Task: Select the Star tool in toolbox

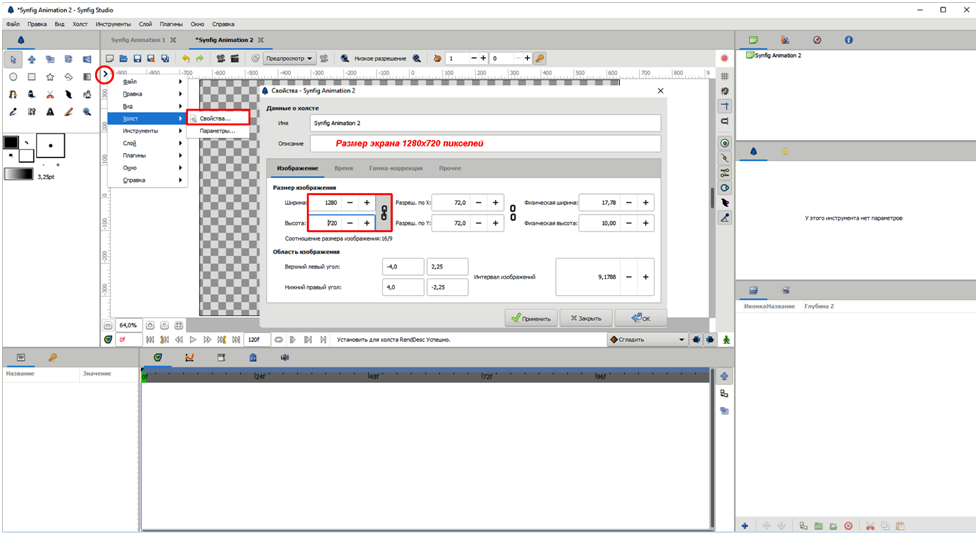Action: coord(50,77)
